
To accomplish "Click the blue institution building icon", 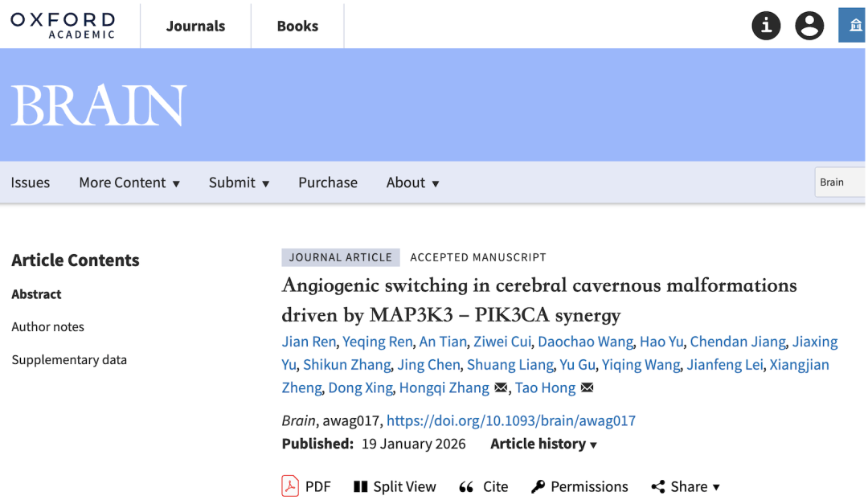I will click(852, 26).
